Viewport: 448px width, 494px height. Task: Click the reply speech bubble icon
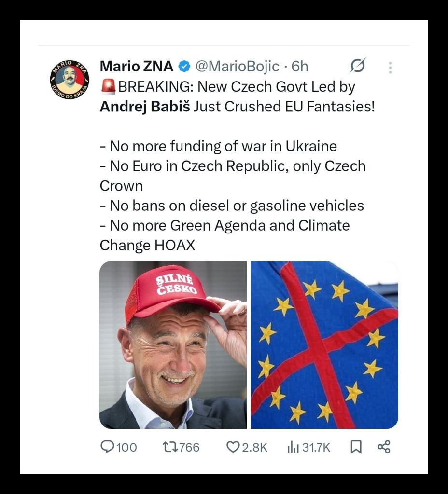point(107,447)
